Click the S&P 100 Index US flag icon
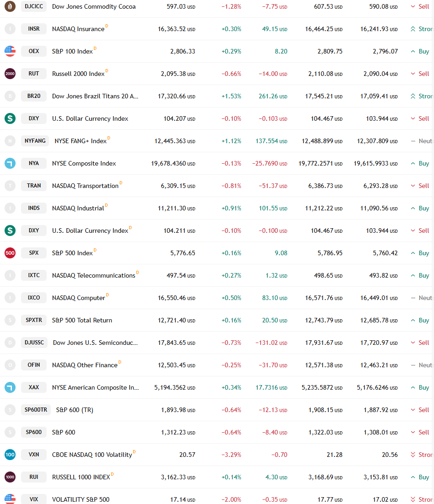Screen dimensions: 434x504 click(x=10, y=51)
